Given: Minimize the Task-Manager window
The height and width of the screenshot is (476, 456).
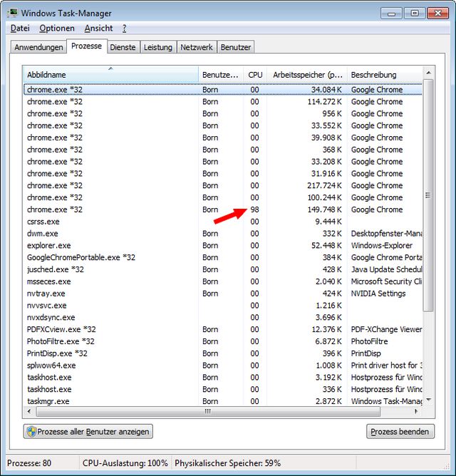Looking at the screenshot, I should 391,14.
